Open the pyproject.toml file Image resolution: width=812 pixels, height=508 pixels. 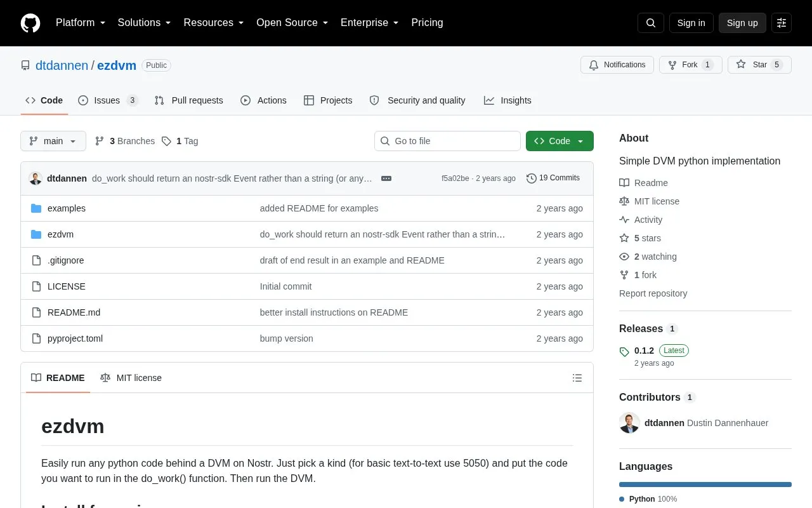tap(75, 338)
